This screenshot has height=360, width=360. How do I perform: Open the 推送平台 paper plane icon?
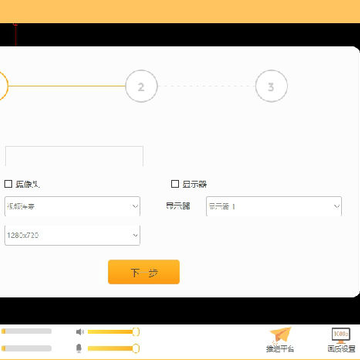[x=280, y=340]
